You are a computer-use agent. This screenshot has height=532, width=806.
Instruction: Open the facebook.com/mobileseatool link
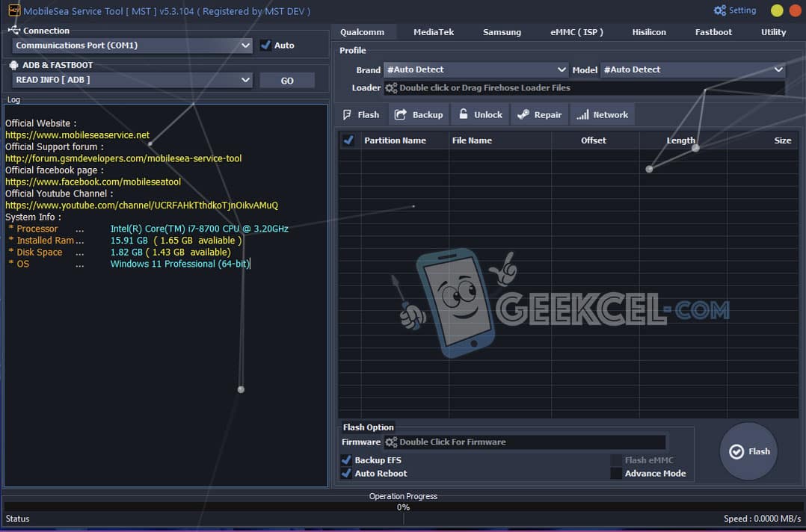pos(93,182)
